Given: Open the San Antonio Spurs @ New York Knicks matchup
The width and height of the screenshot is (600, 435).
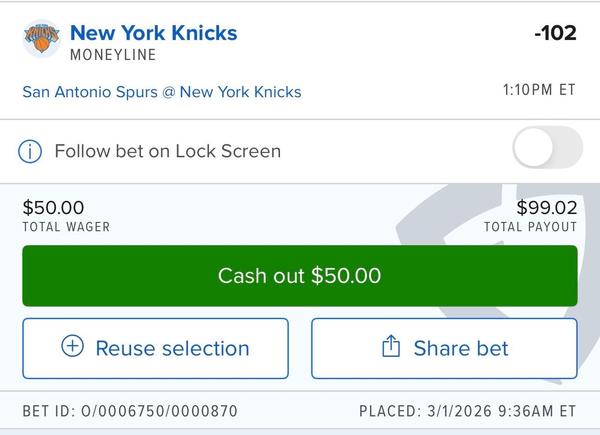Looking at the screenshot, I should tap(161, 92).
